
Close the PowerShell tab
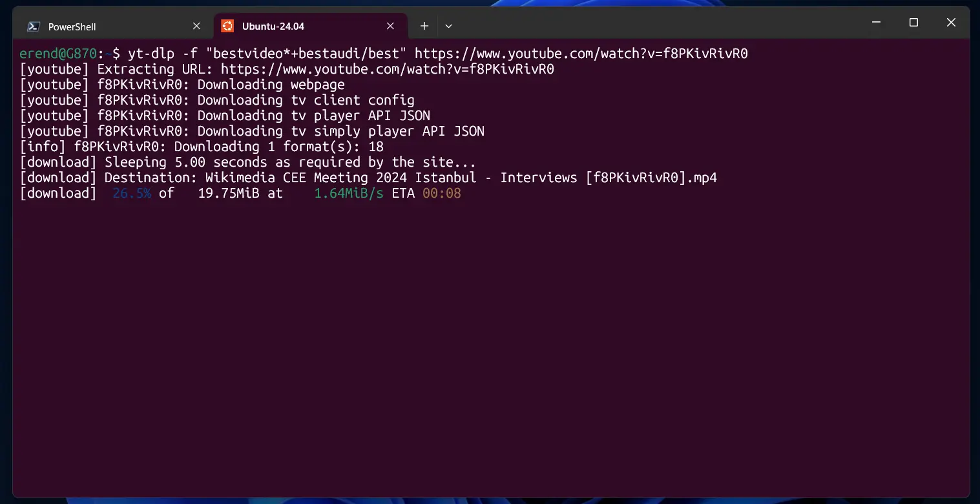(196, 26)
